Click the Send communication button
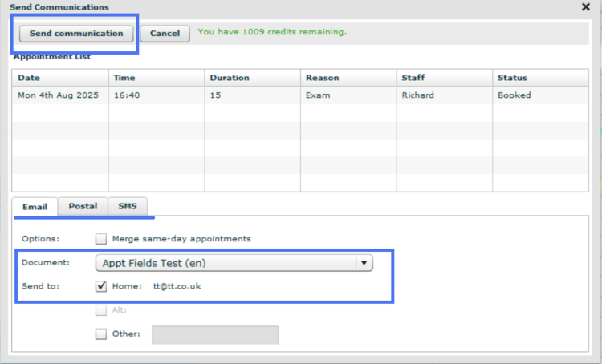 click(76, 34)
